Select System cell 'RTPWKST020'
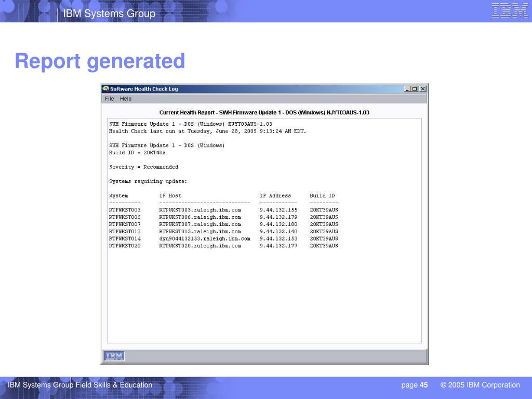Image resolution: width=532 pixels, height=399 pixels. (x=125, y=246)
